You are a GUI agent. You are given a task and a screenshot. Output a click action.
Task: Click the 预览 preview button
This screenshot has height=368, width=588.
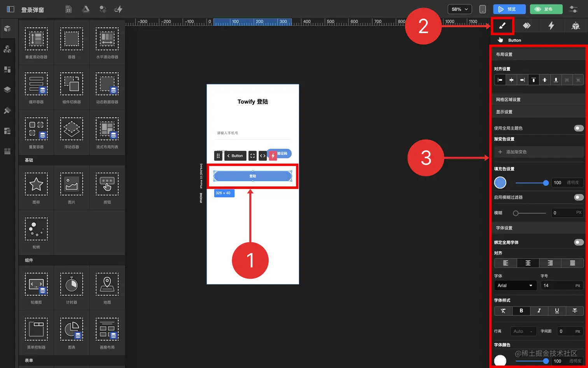point(509,9)
